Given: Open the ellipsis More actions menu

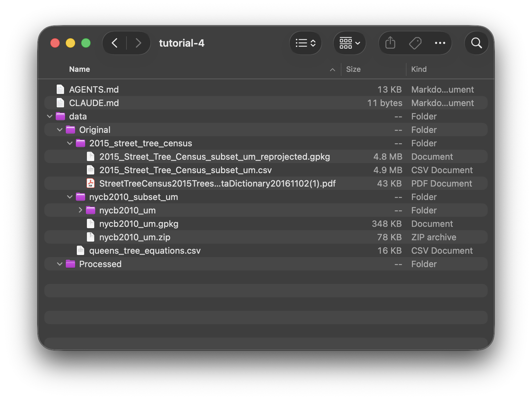Looking at the screenshot, I should [x=440, y=43].
